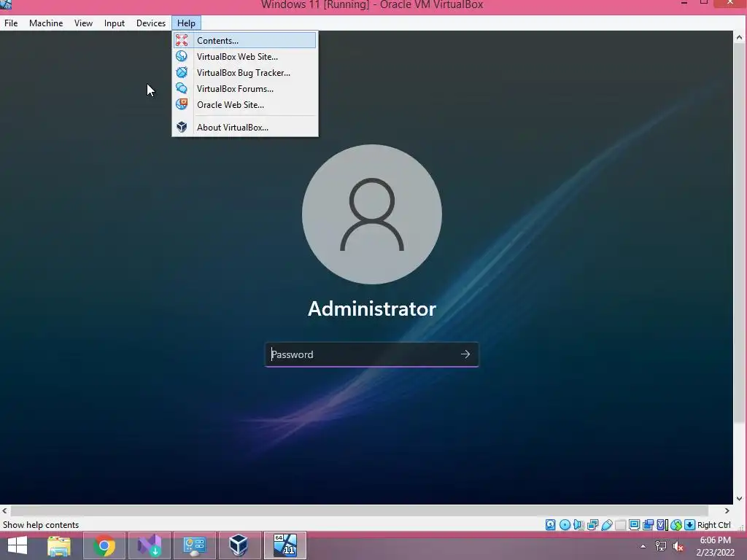The height and width of the screenshot is (560, 747).
Task: Click the hard disk activity indicator icon
Action: 550,525
